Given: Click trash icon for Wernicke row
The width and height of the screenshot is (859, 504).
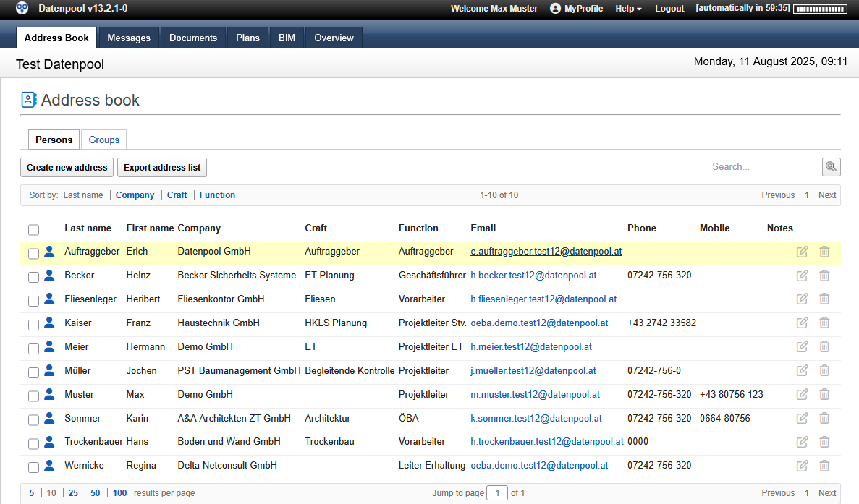Looking at the screenshot, I should pyautogui.click(x=824, y=466).
